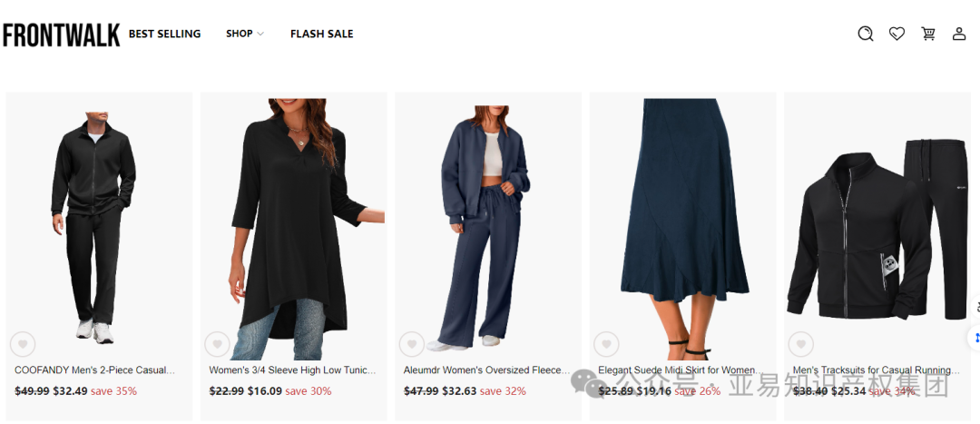Open COOFANDY Men's 2-Piece Casual title link
This screenshot has width=980, height=424.
94,370
